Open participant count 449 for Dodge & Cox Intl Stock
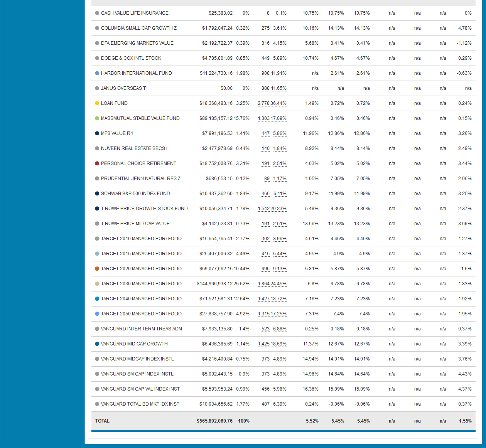486x448 pixels. click(265, 58)
